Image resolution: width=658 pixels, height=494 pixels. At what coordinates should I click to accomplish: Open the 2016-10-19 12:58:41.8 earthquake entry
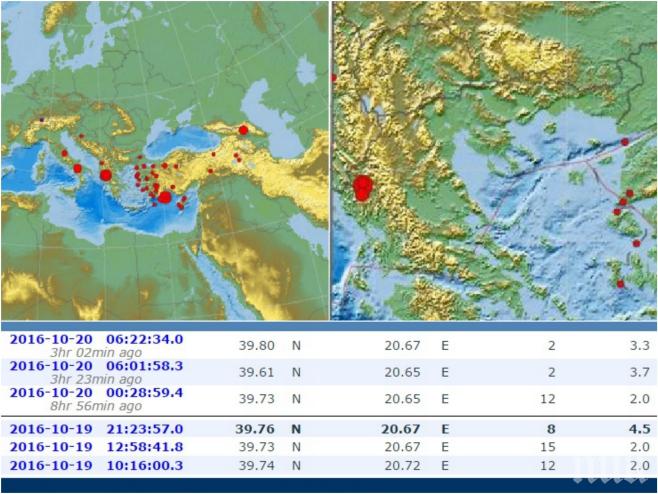coord(96,448)
